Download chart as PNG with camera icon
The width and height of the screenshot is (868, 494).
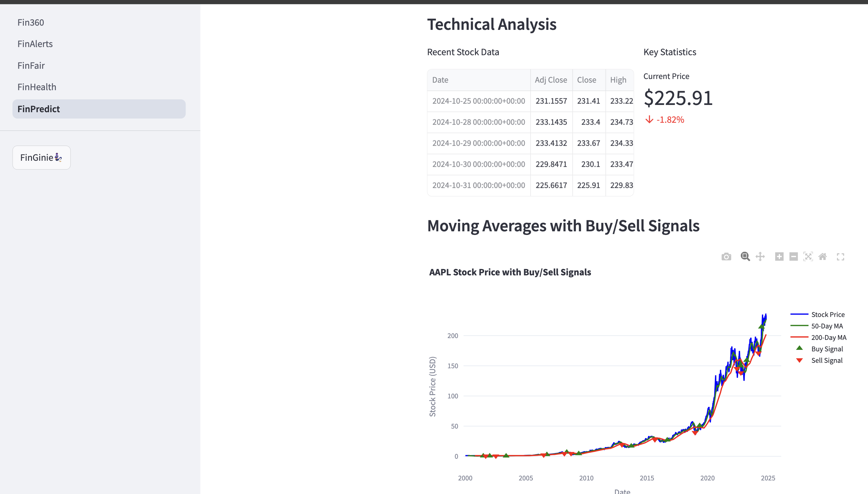click(726, 256)
